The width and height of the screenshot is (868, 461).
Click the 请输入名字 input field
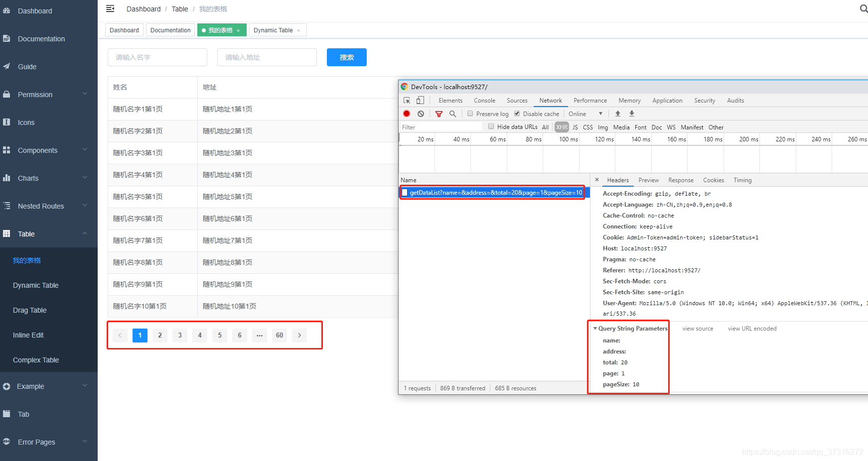(157, 57)
